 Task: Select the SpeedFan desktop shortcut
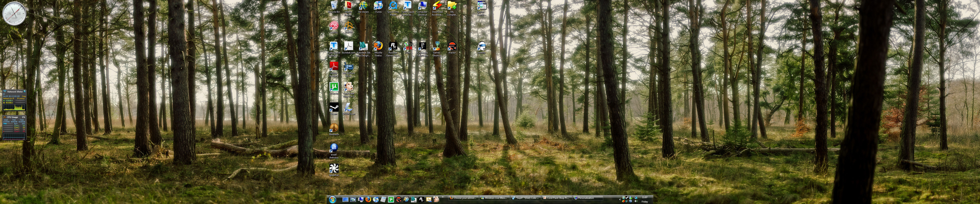pyautogui.click(x=334, y=170)
